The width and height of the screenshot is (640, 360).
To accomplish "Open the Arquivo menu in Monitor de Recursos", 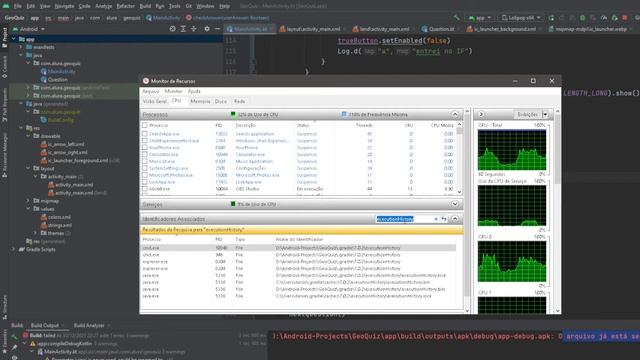I will point(151,91).
